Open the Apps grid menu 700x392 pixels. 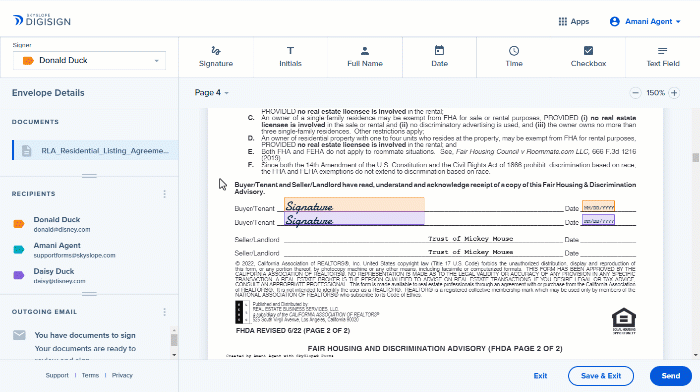tap(574, 21)
